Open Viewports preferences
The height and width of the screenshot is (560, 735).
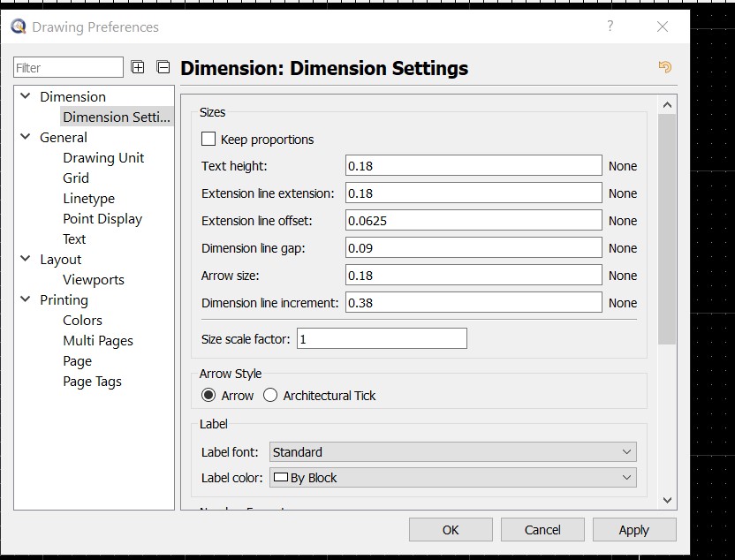94,280
